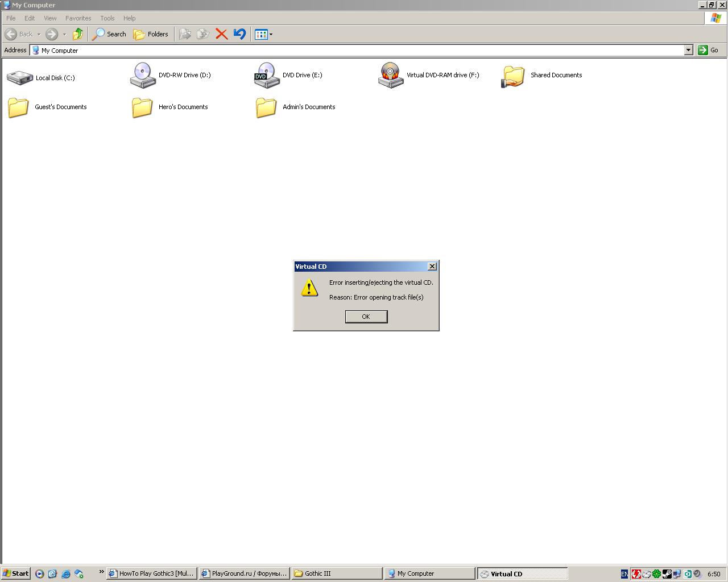Click the red Delete toolbar icon

[221, 34]
